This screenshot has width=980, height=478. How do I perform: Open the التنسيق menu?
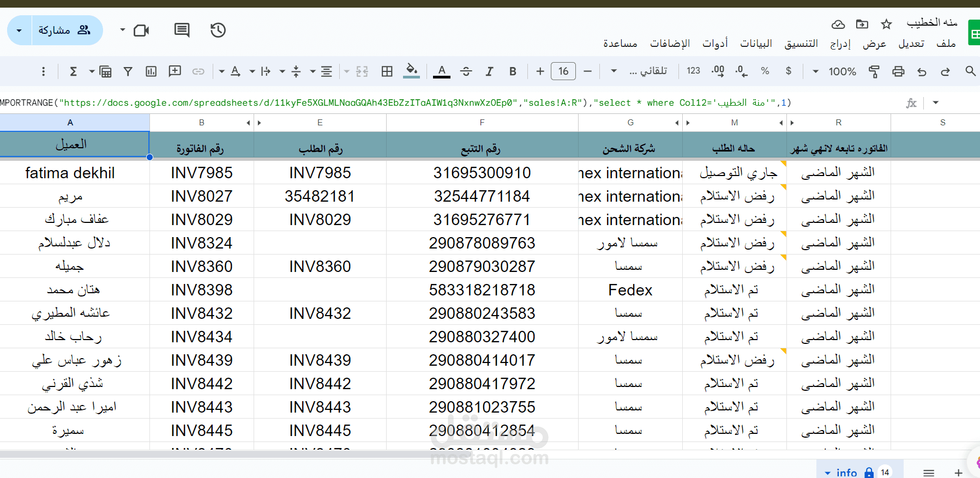(x=801, y=44)
